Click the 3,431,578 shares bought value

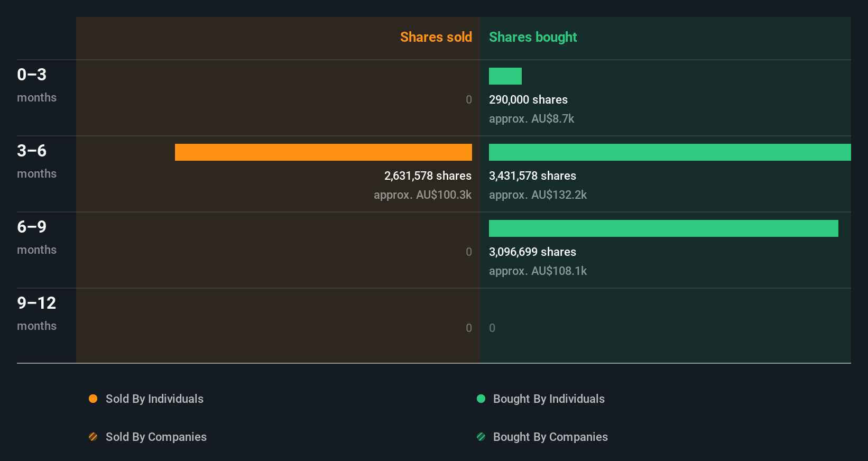[532, 176]
